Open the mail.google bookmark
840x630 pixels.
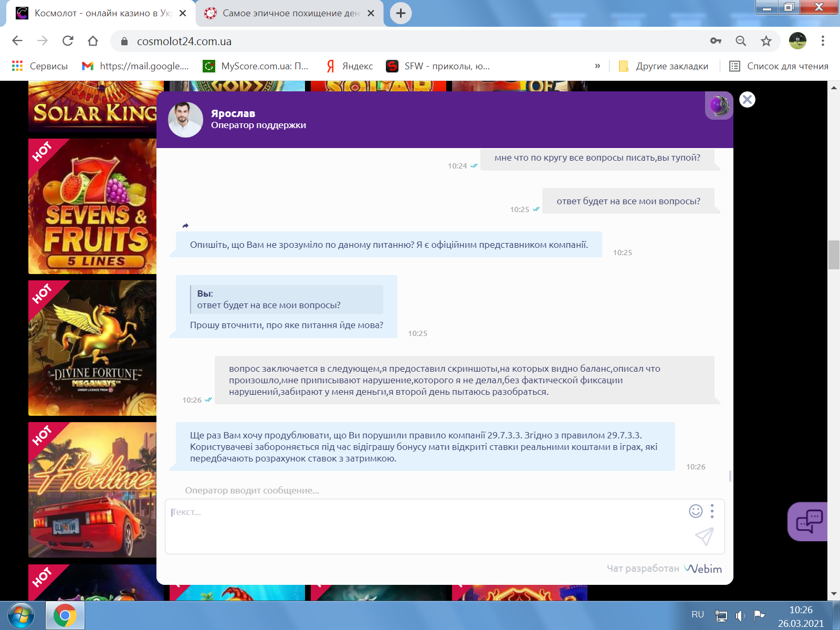click(135, 66)
